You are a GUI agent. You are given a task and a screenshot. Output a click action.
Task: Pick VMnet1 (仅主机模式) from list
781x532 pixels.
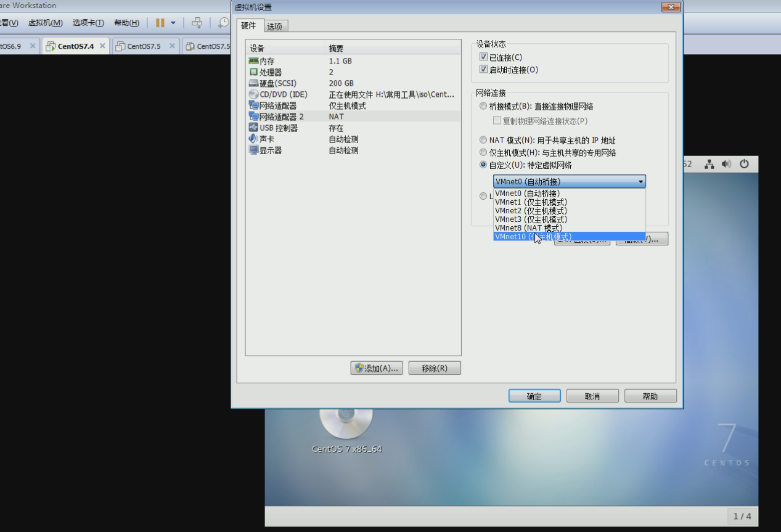(x=569, y=202)
